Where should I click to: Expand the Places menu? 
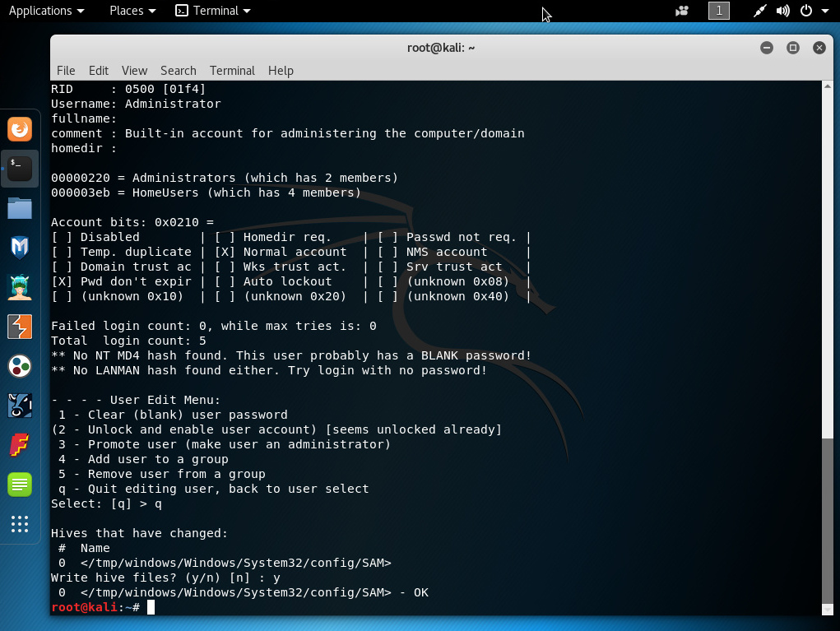coord(132,11)
